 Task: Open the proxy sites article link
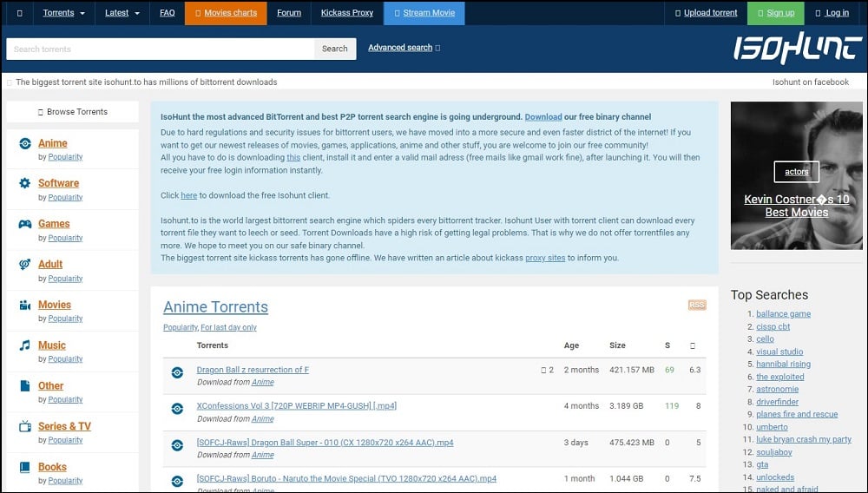[545, 258]
